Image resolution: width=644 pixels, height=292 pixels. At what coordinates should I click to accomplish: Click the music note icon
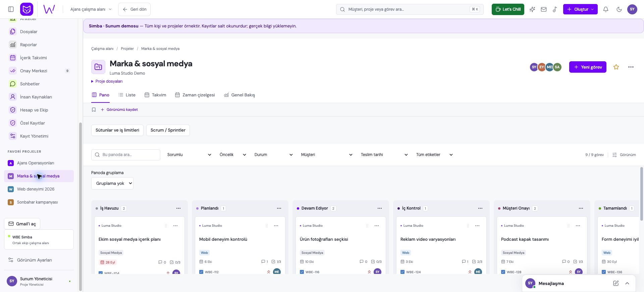[x=555, y=9]
